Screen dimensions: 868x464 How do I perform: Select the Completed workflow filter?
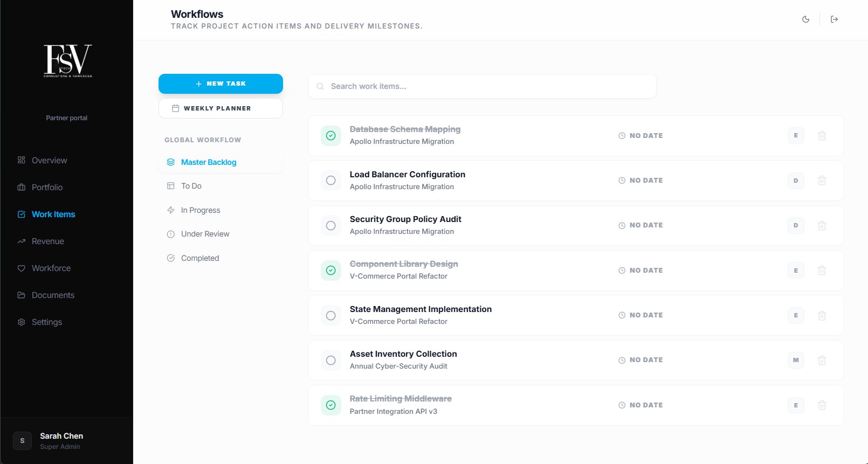click(221, 258)
